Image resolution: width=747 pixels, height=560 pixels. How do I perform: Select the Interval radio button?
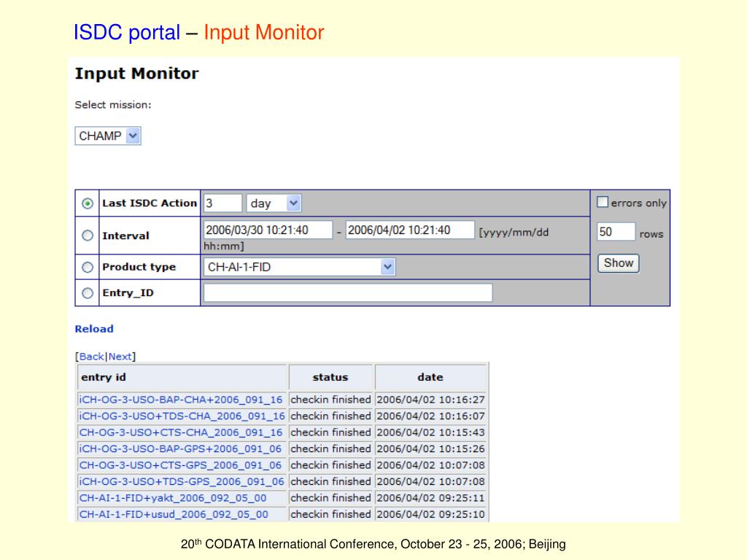[x=88, y=236]
